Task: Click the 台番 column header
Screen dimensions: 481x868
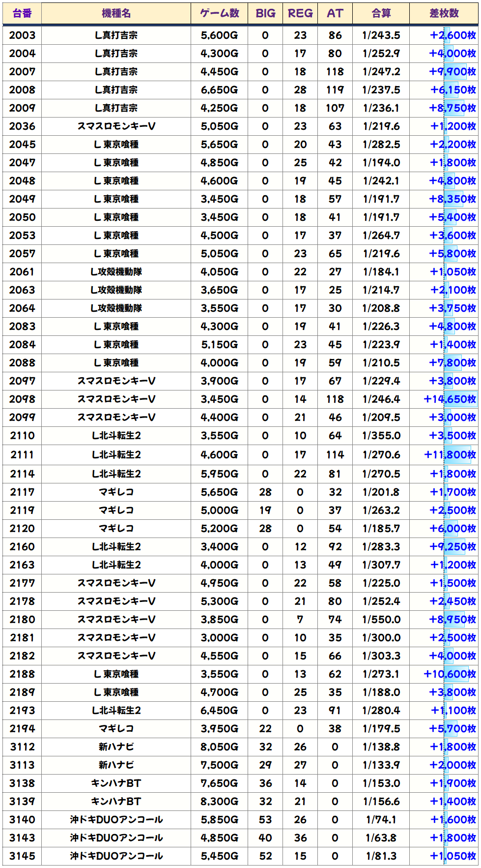Action: coord(22,13)
